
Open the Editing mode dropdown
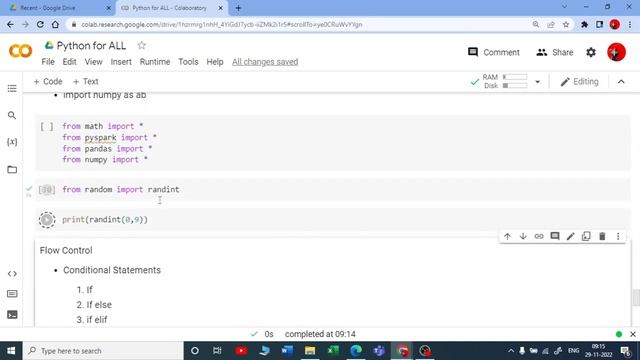580,82
